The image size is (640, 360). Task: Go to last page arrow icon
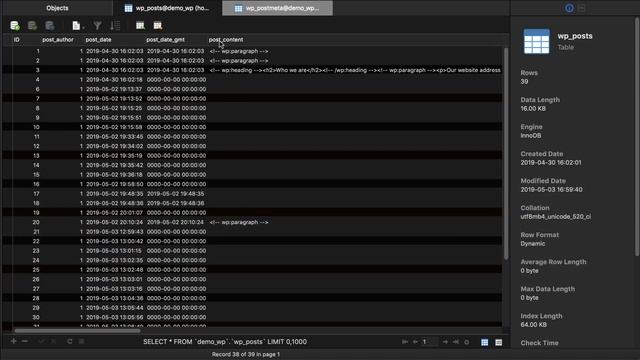click(456, 342)
